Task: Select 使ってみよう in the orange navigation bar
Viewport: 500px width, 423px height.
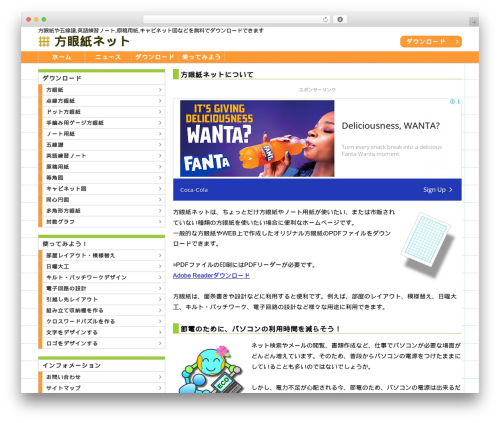Action: [x=201, y=57]
